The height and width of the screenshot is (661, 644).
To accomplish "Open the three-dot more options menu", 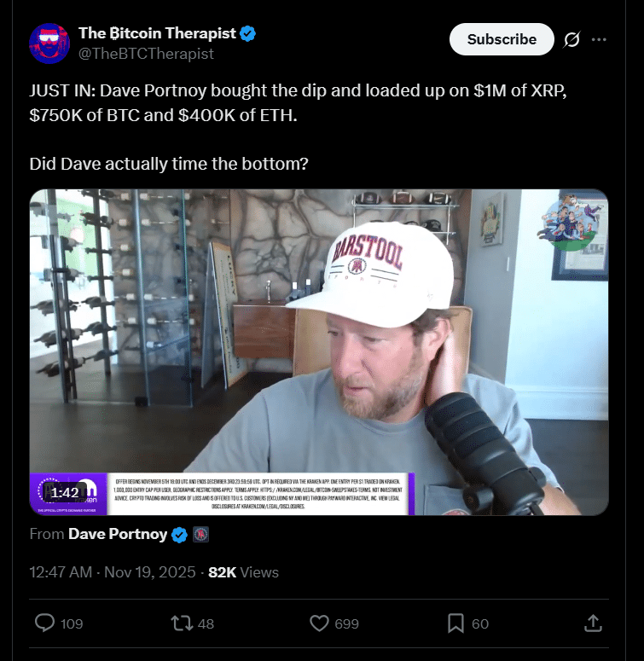I will 599,39.
